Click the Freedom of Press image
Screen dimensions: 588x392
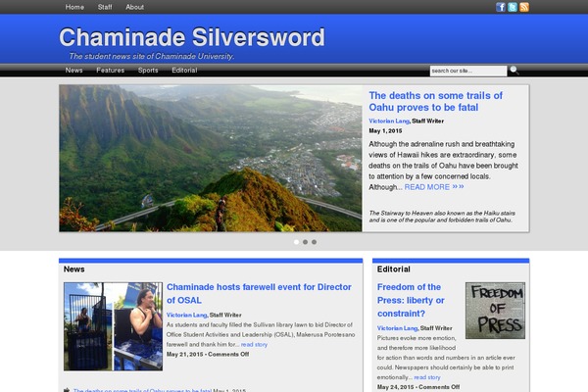tap(495, 311)
